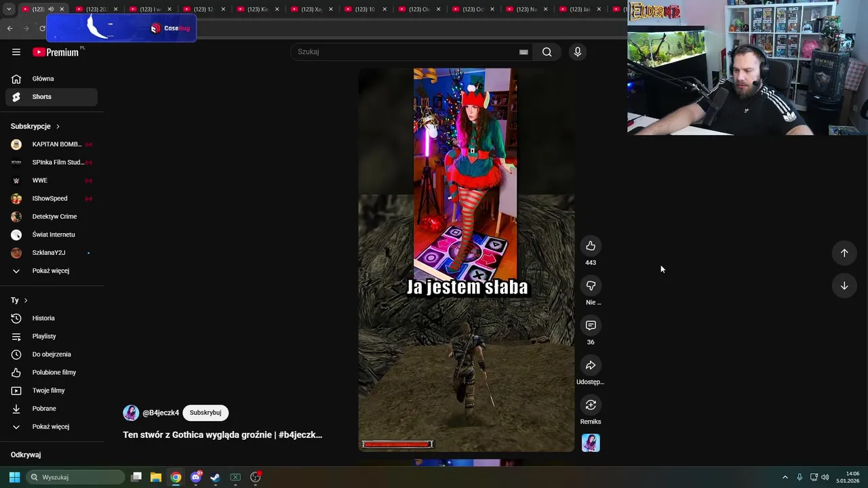Open the Short's 36 comments
The height and width of the screenshot is (488, 868).
point(591,325)
